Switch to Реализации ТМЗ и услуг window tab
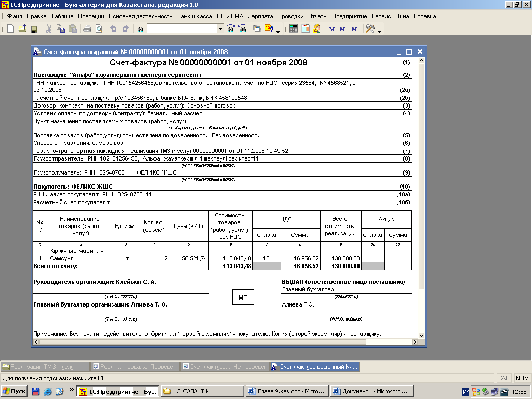 [45, 367]
